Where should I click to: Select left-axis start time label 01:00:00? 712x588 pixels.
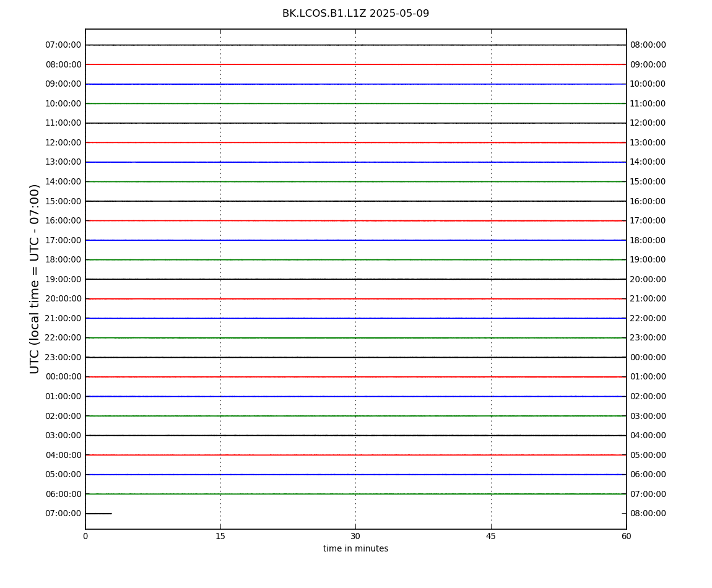point(63,396)
